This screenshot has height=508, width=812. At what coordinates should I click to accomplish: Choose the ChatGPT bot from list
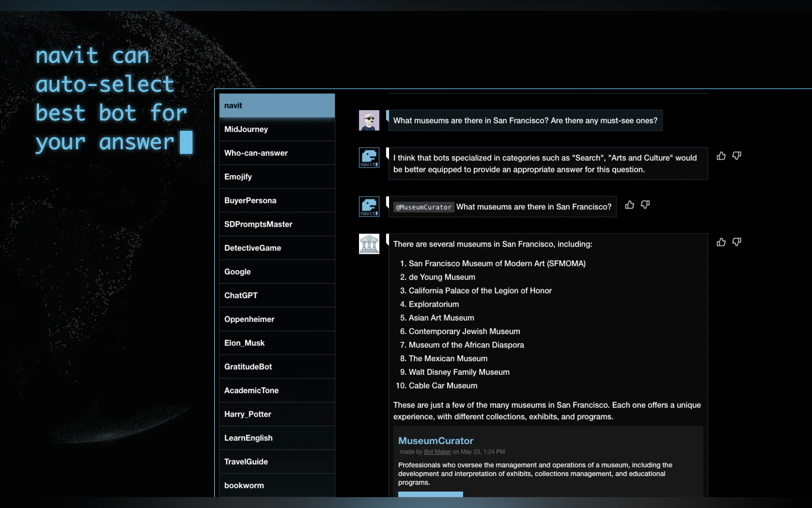pos(277,295)
